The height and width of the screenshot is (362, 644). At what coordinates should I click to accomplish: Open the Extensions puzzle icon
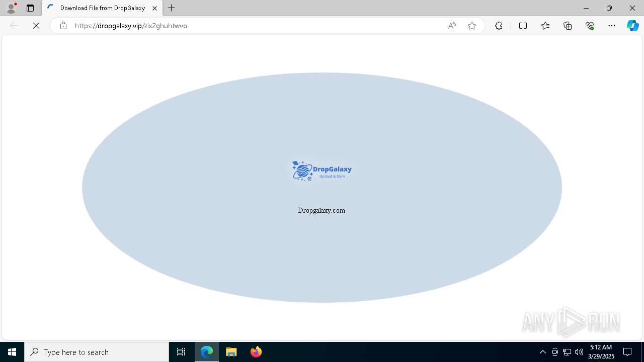[499, 26]
